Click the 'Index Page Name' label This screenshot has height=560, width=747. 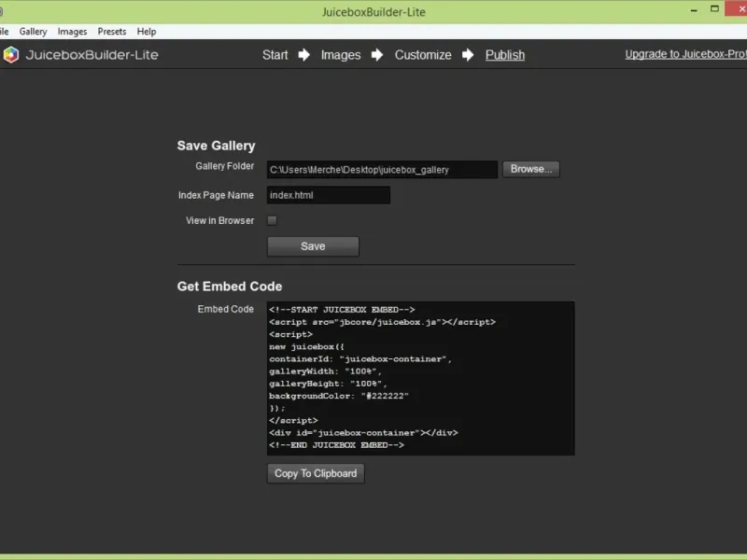(x=216, y=195)
